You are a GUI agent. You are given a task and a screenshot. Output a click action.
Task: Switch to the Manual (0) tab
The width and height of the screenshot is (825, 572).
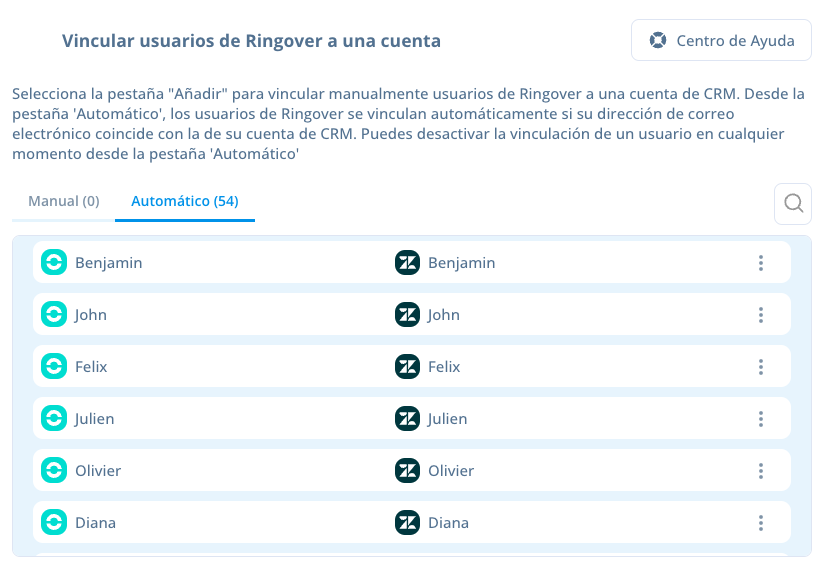(x=64, y=201)
